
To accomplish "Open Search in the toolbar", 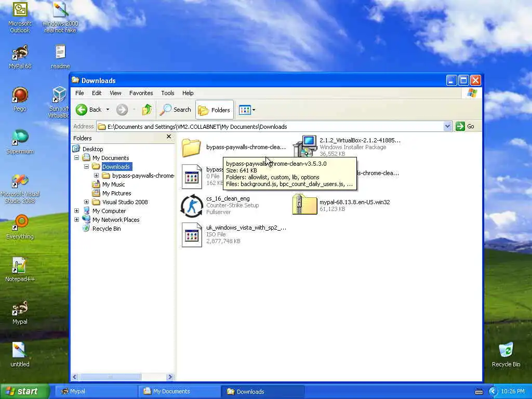I will pos(176,110).
